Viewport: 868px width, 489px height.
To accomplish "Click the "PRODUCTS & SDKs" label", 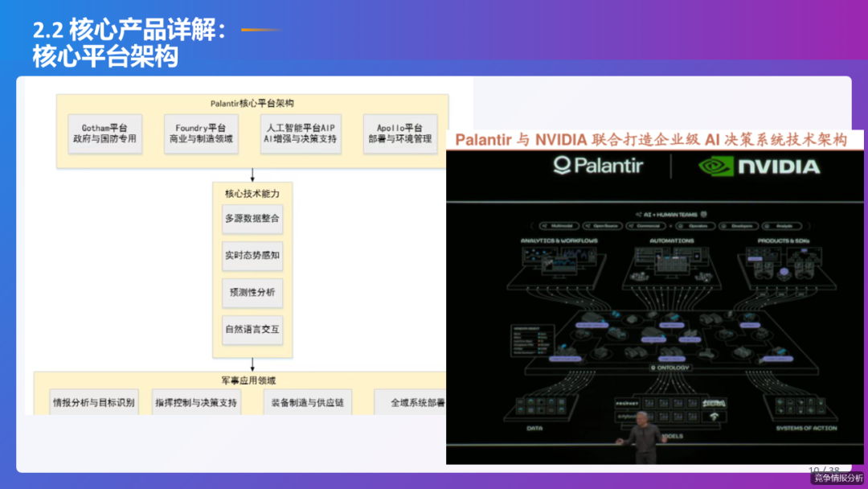I will point(784,241).
